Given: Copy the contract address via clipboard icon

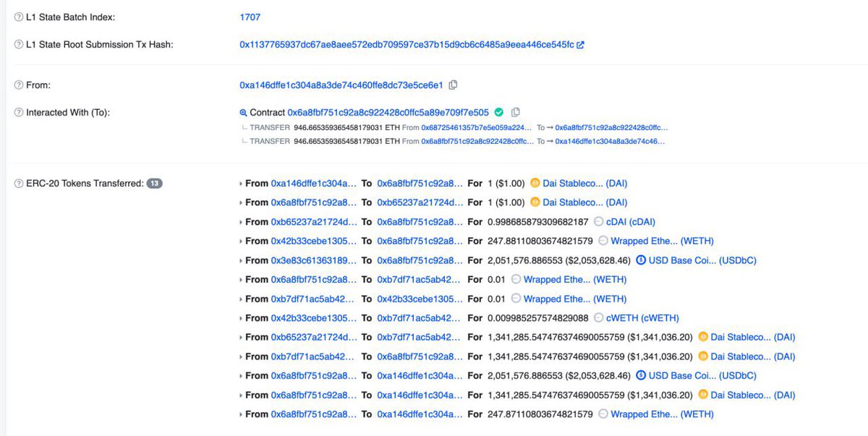Looking at the screenshot, I should click(515, 112).
